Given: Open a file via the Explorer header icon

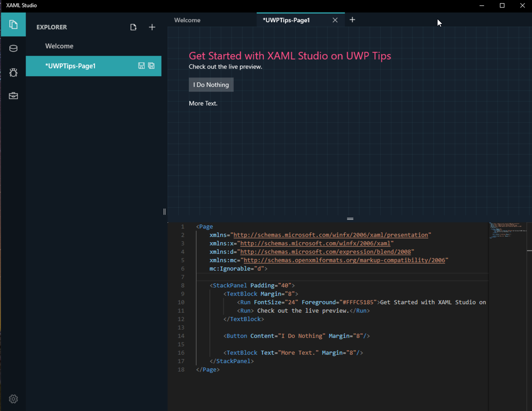Looking at the screenshot, I should click(x=133, y=27).
